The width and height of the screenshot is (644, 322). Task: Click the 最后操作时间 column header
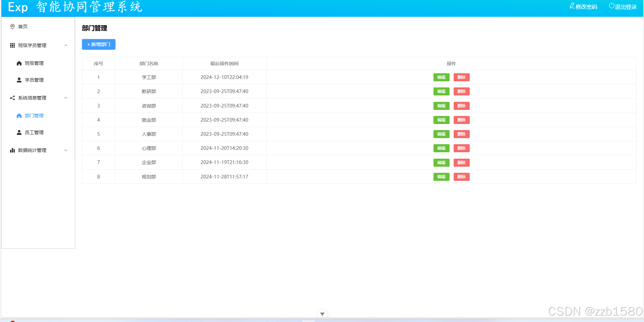pos(224,64)
